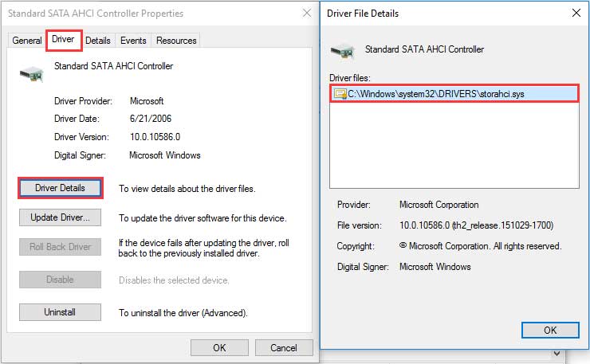Select the storahci.sys driver file entry
Screen dimensions: 590x364
[454, 94]
